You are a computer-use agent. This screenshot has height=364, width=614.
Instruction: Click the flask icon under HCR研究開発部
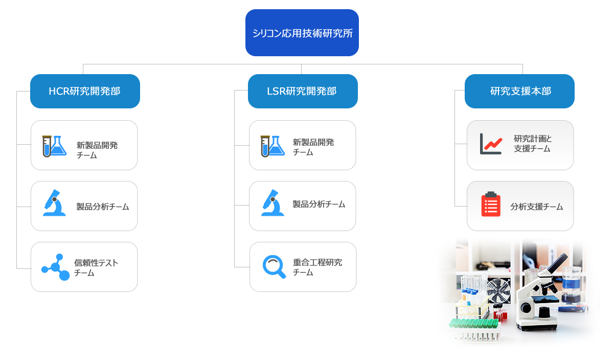(x=54, y=146)
